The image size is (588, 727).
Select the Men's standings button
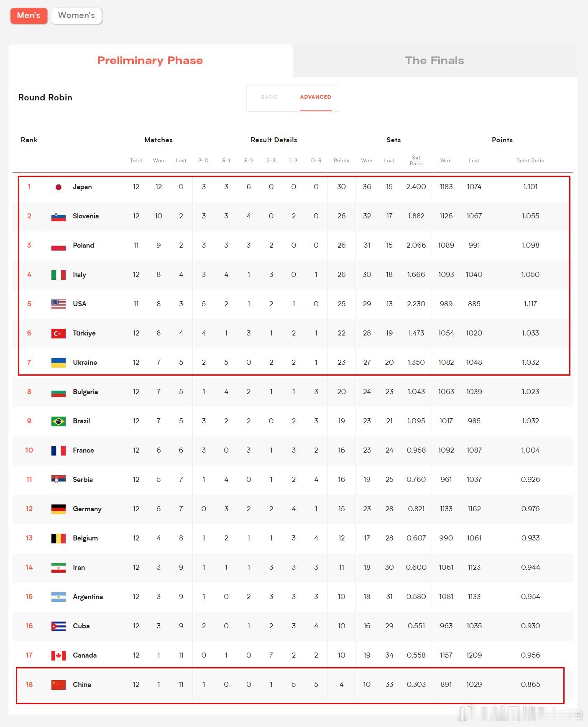[29, 15]
